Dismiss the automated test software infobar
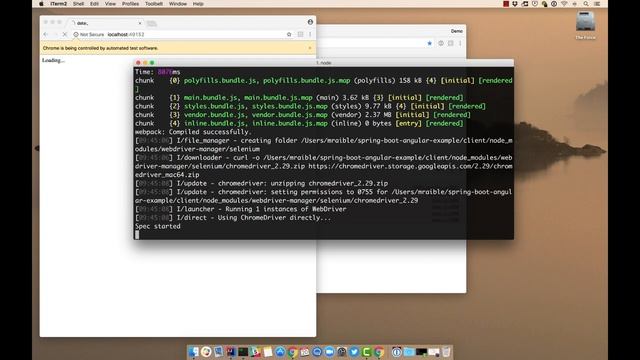Viewport: 640px width, 360px height. pos(310,48)
